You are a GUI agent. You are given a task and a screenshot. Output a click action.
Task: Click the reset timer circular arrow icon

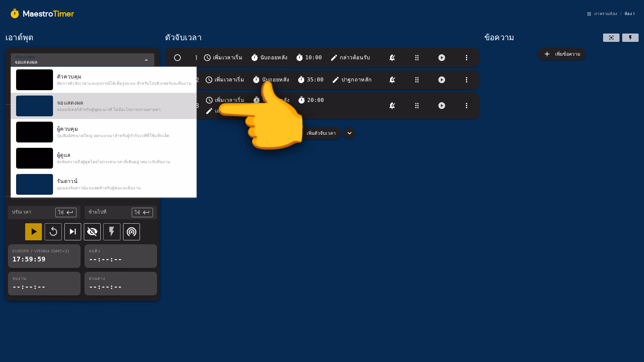[53, 232]
